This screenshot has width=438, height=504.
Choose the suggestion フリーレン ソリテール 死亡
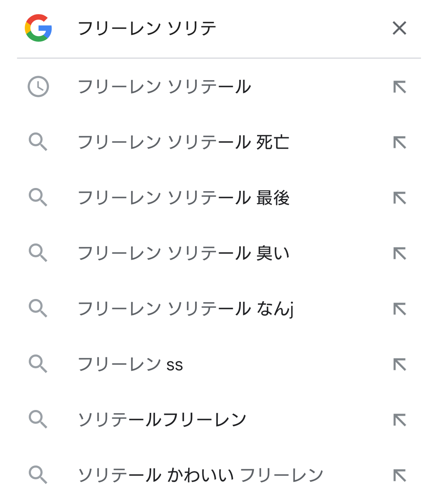pos(183,142)
